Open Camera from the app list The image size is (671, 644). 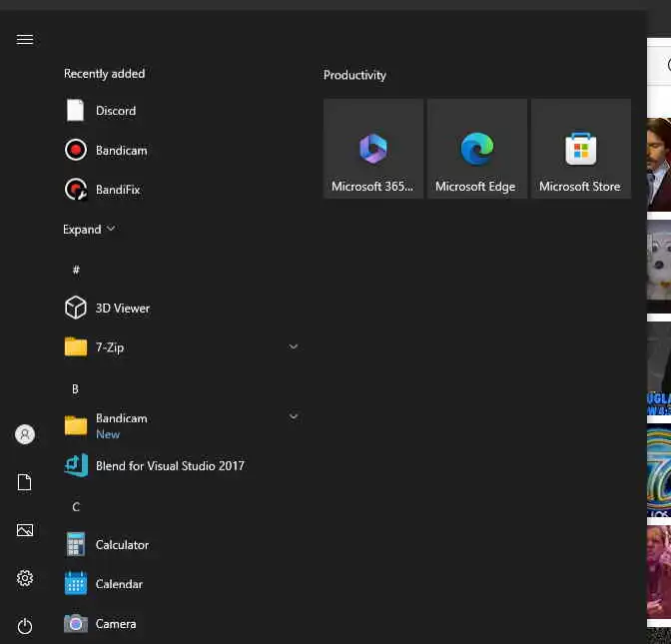coord(116,624)
